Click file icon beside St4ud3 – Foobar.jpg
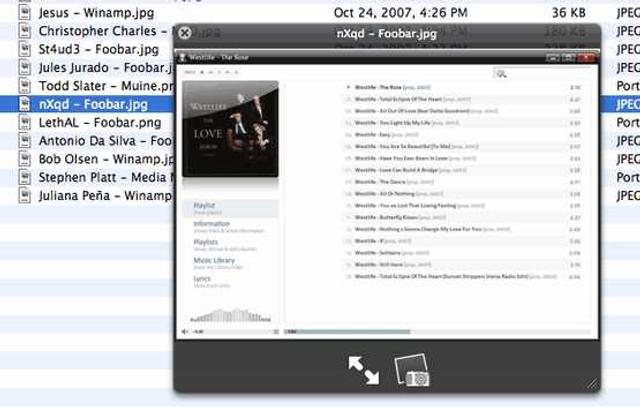 (x=25, y=49)
